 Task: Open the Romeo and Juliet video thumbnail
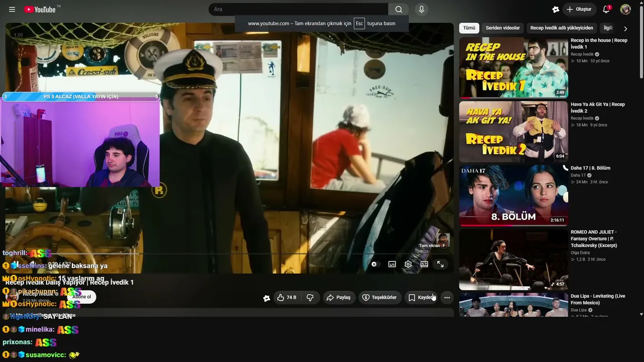[513, 259]
